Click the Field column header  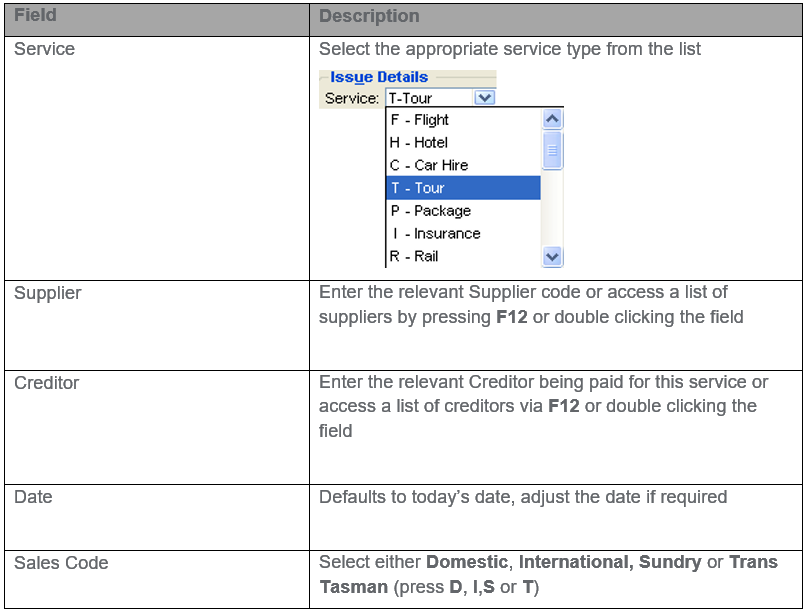35,16
